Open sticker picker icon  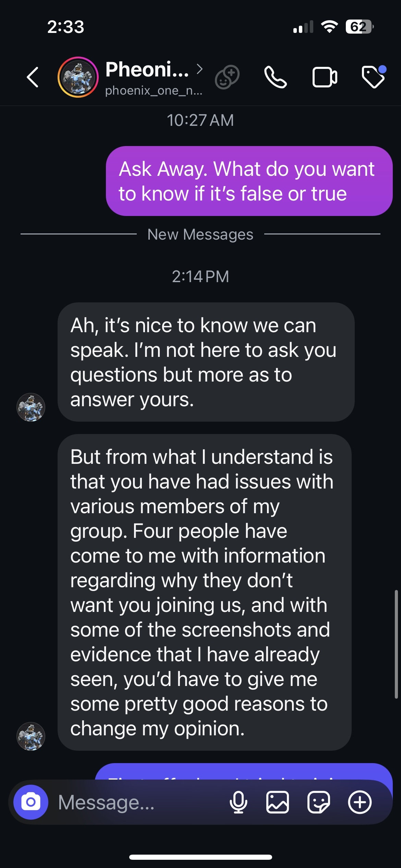[x=319, y=802]
